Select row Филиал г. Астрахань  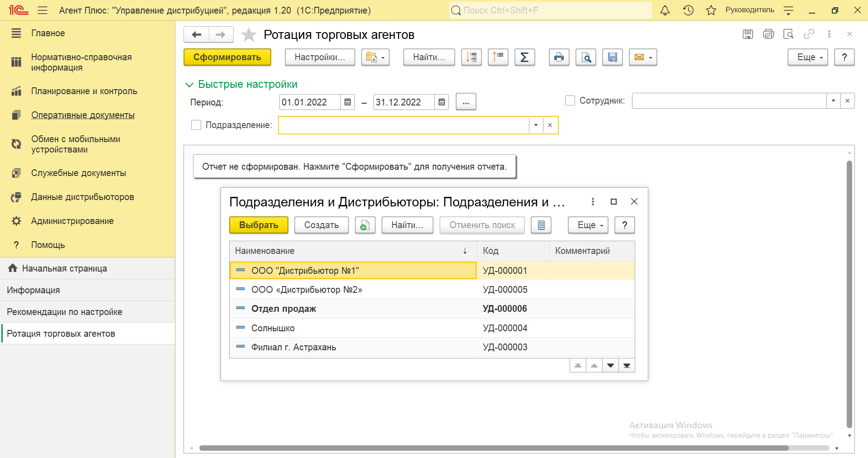coord(432,347)
